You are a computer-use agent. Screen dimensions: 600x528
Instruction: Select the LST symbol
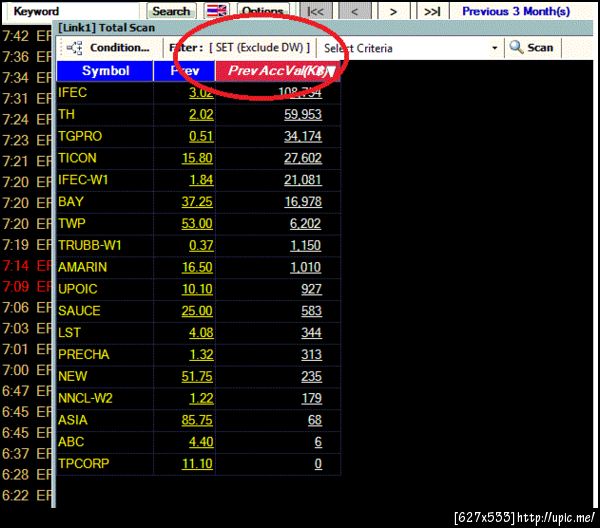pyautogui.click(x=69, y=332)
